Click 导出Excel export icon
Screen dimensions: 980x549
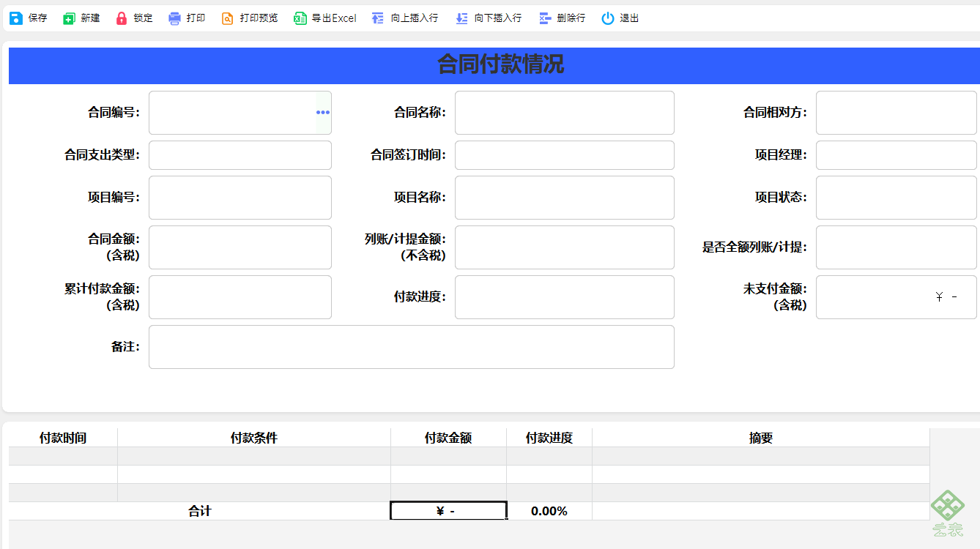click(300, 18)
